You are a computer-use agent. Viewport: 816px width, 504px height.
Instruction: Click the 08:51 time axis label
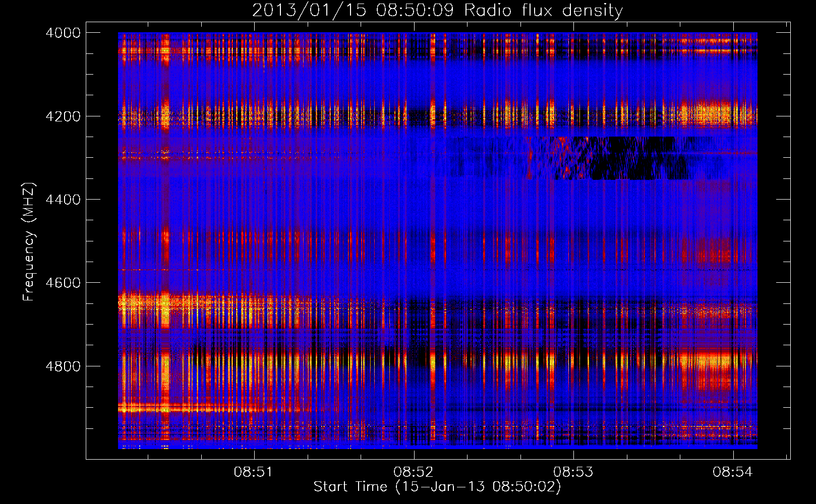253,472
